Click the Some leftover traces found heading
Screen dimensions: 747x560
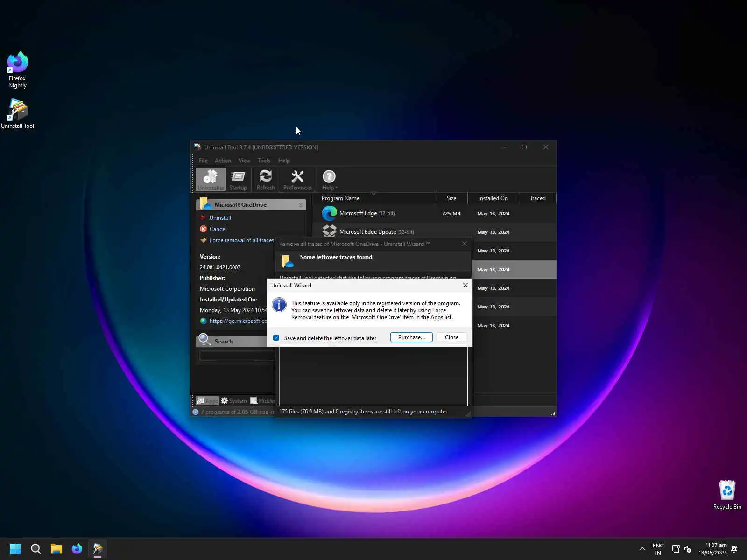pyautogui.click(x=337, y=257)
